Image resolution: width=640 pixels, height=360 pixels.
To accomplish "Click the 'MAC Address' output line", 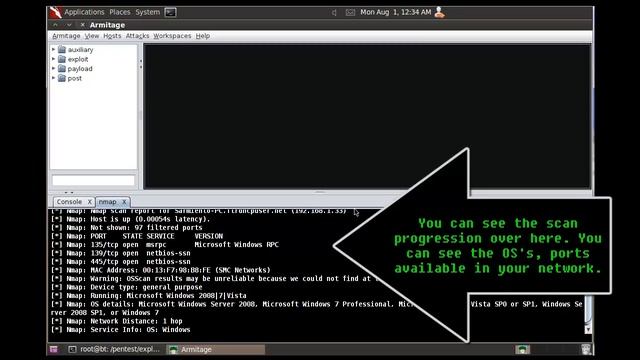I will [x=161, y=270].
